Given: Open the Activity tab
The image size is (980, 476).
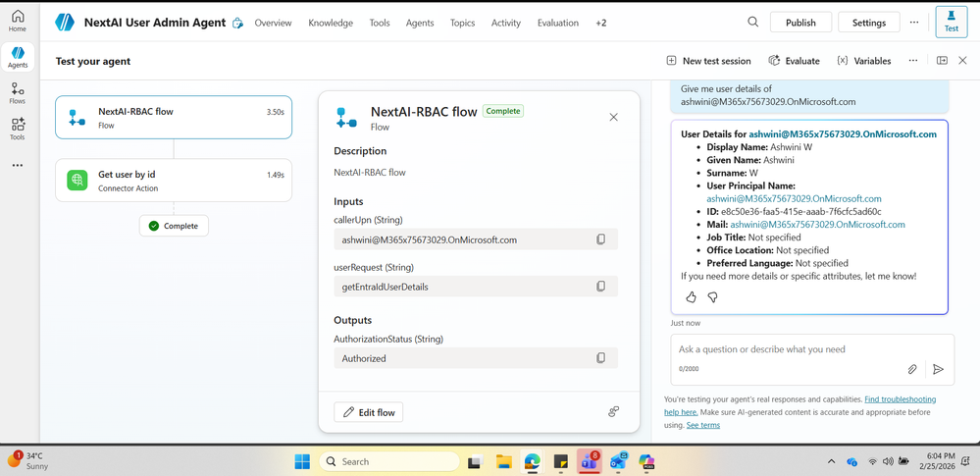Looking at the screenshot, I should 506,23.
